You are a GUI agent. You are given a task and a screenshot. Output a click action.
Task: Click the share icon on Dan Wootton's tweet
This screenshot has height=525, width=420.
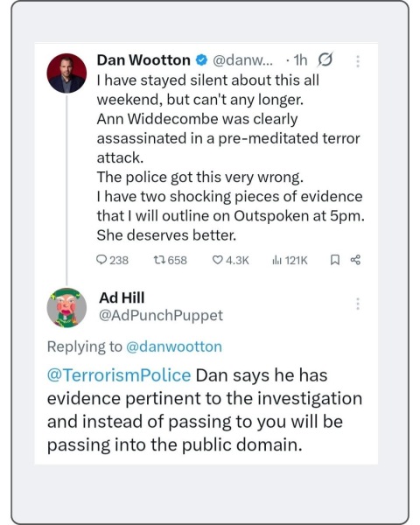tap(355, 260)
